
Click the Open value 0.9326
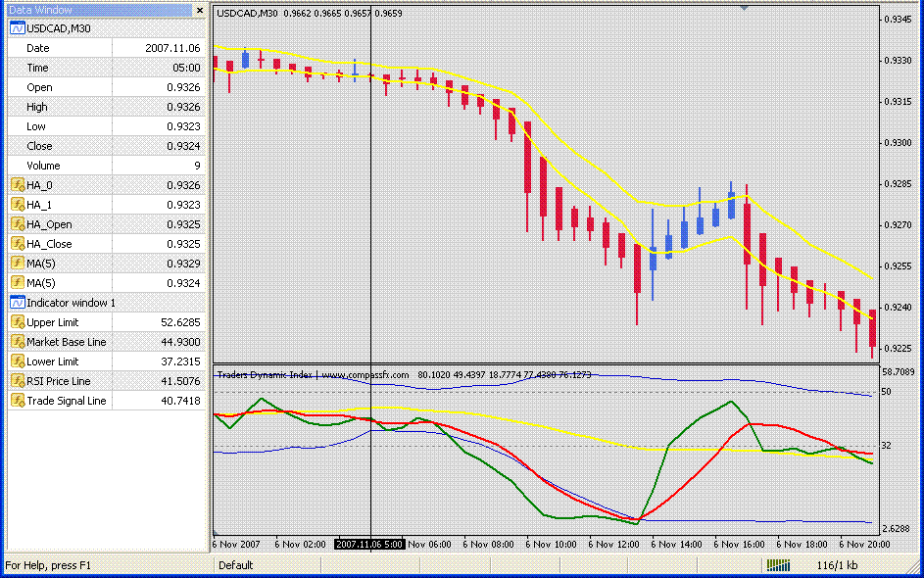183,87
